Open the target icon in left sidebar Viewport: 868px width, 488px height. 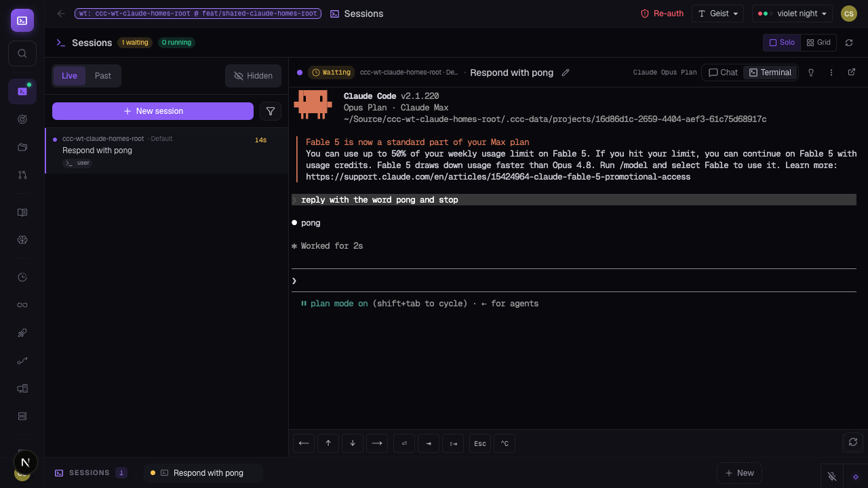(x=22, y=119)
